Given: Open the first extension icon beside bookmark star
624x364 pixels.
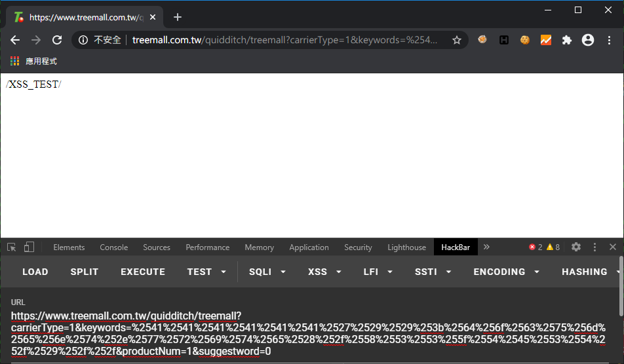Looking at the screenshot, I should coord(482,39).
